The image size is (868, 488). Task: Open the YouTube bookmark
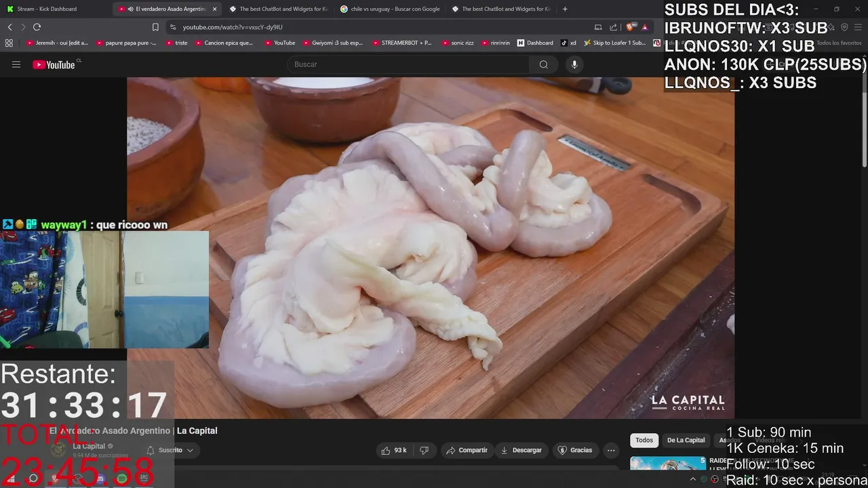[x=279, y=43]
